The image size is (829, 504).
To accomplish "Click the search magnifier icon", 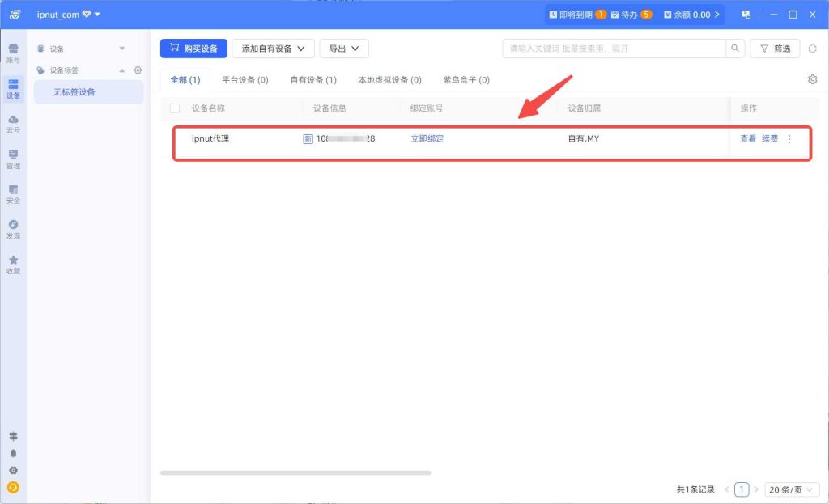I will click(735, 49).
